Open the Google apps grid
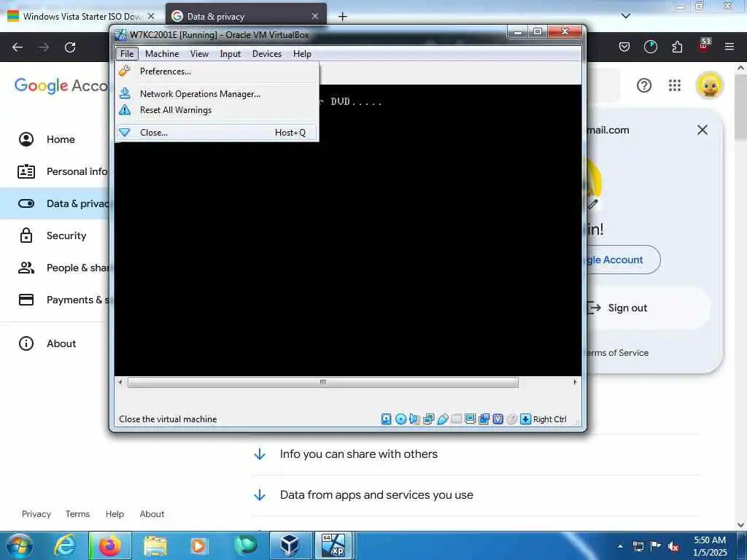The height and width of the screenshot is (560, 747). click(675, 86)
